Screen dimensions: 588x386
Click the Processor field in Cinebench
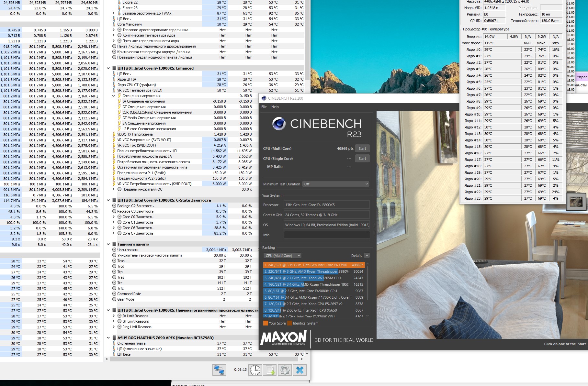click(x=327, y=205)
